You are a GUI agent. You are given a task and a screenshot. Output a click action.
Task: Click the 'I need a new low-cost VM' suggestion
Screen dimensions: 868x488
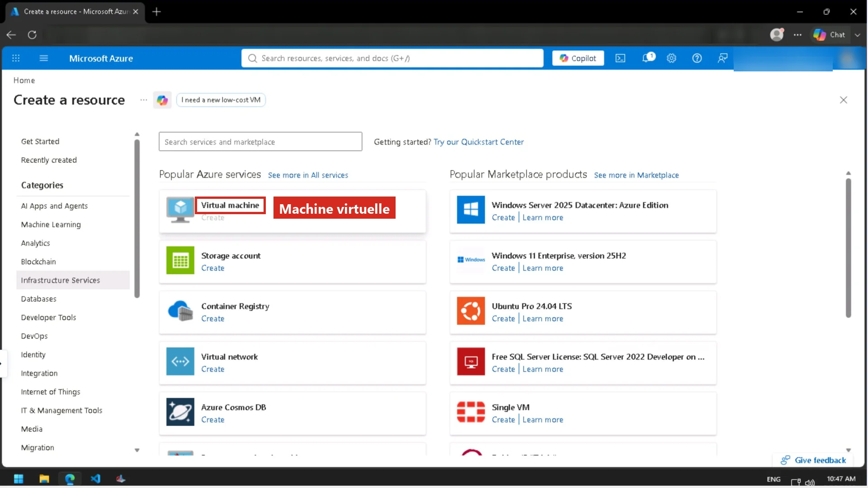221,100
